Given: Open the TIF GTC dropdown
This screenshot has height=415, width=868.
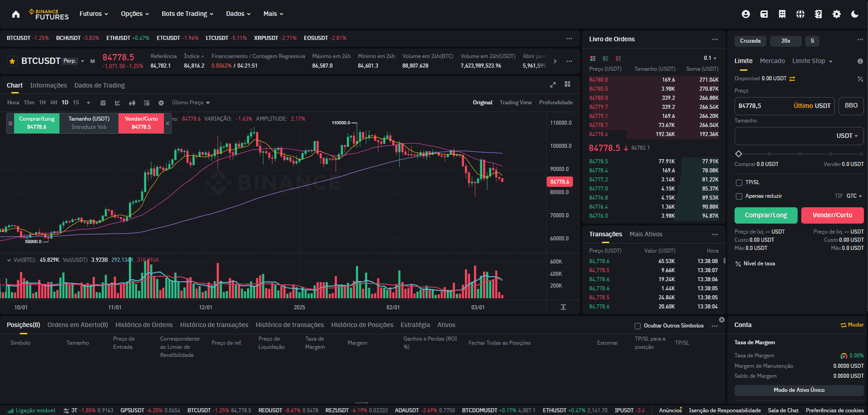Looking at the screenshot, I should (854, 196).
